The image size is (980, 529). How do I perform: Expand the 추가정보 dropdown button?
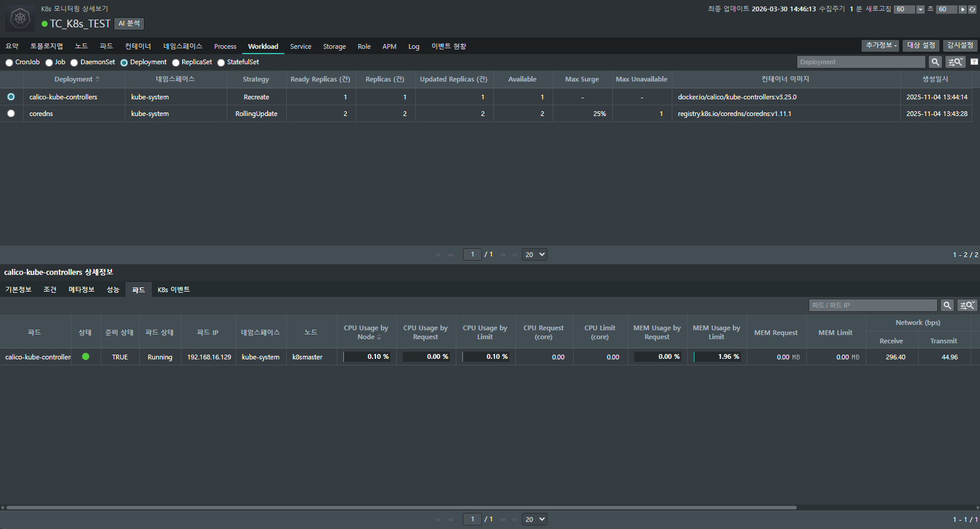[881, 46]
